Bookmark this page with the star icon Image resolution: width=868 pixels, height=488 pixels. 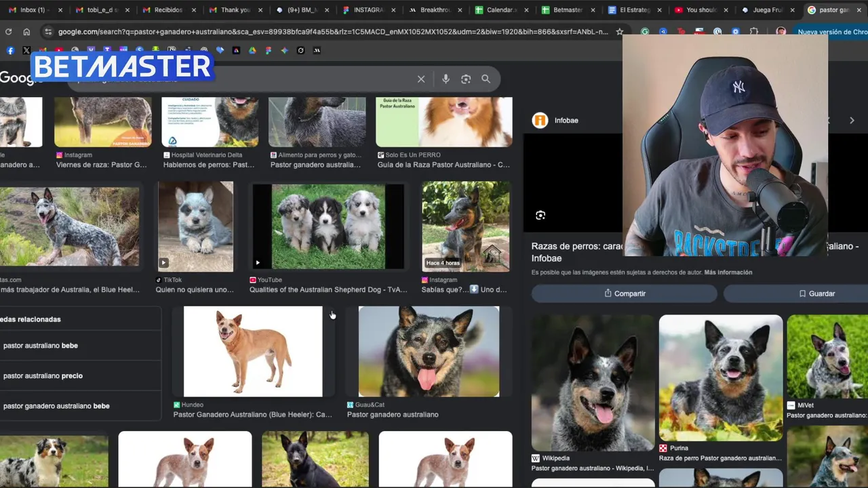coord(619,32)
